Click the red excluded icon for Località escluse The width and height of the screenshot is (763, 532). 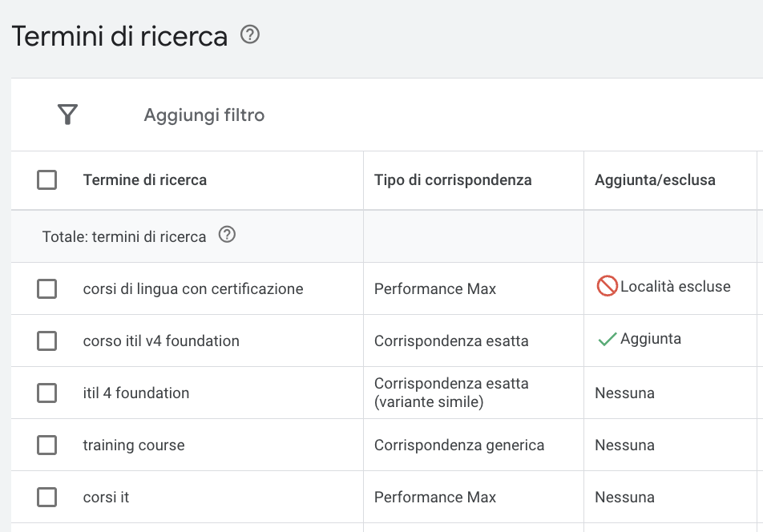click(x=607, y=286)
